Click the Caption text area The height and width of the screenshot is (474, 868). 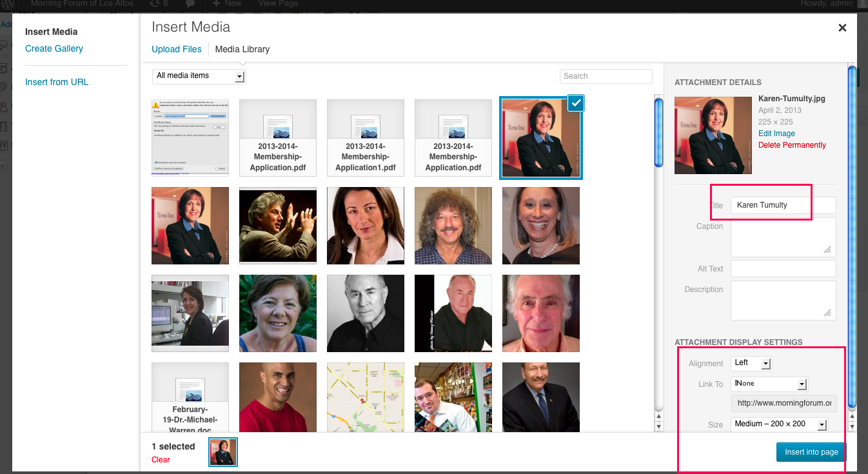coord(784,237)
